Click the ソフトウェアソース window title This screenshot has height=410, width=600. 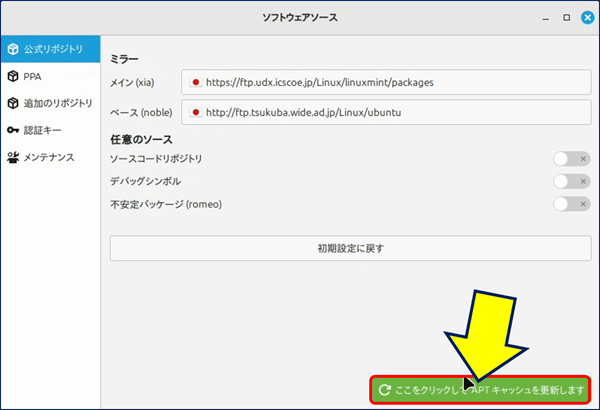click(300, 18)
